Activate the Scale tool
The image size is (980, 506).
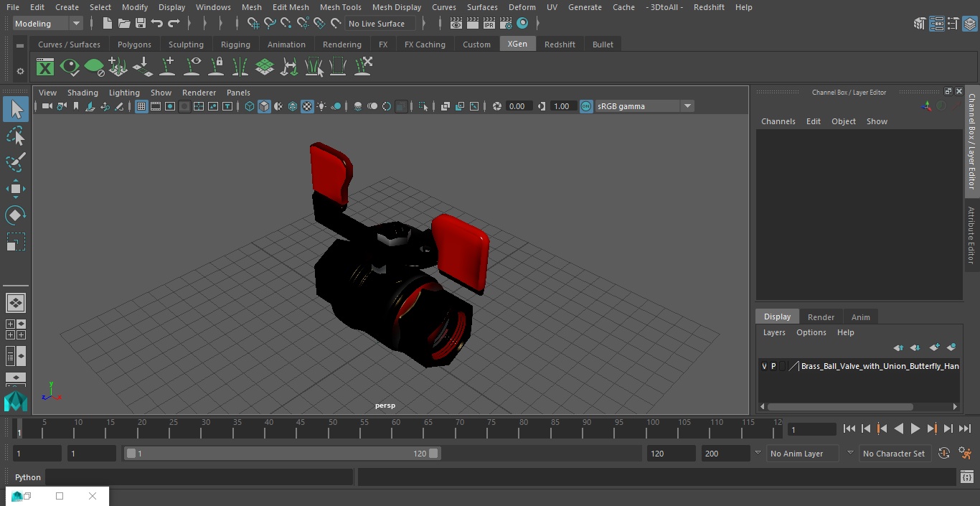[x=16, y=242]
